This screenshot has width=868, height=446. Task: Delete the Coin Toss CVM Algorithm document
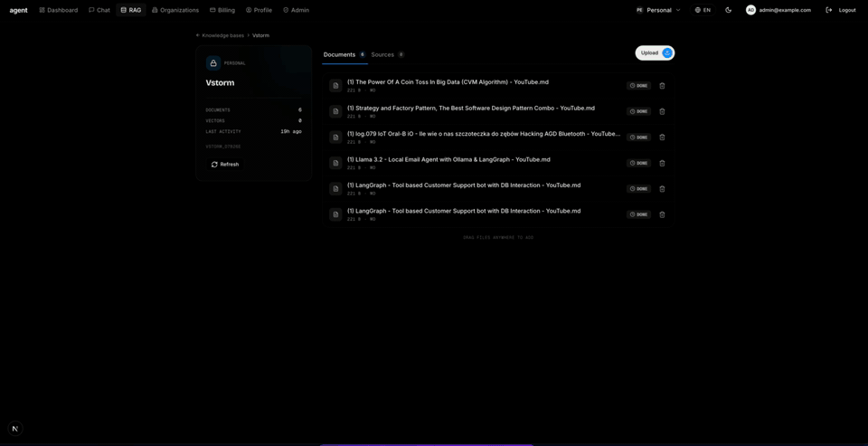tap(662, 86)
